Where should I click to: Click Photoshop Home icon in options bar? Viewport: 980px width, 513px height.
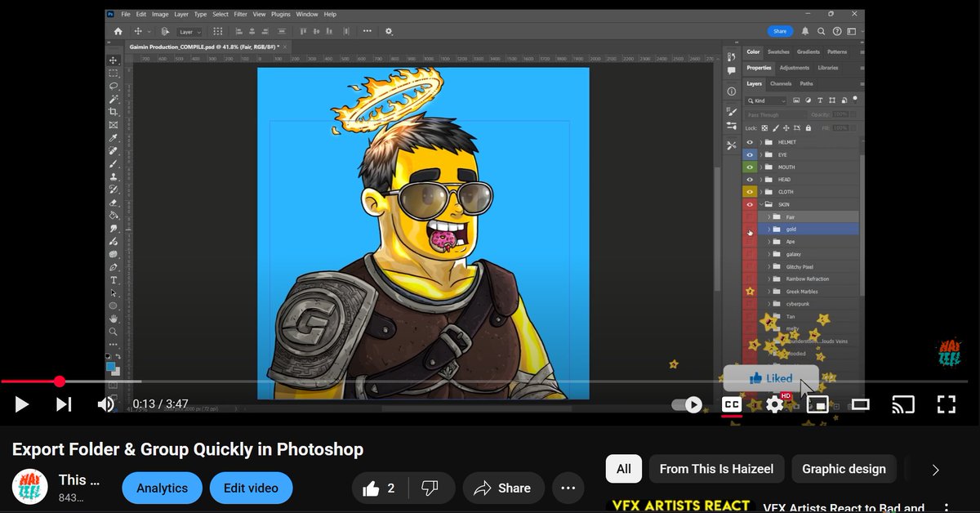click(x=118, y=31)
